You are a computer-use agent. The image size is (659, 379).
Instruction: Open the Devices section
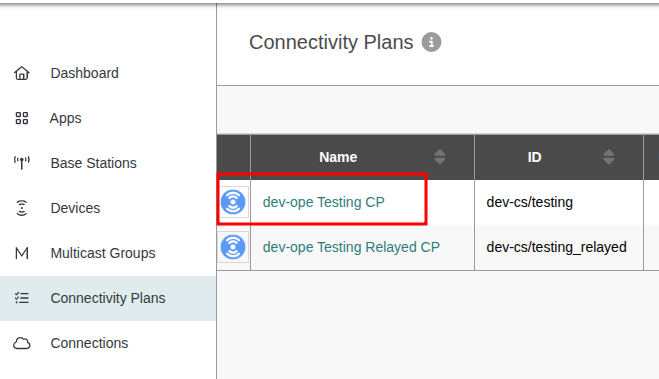pos(108,208)
